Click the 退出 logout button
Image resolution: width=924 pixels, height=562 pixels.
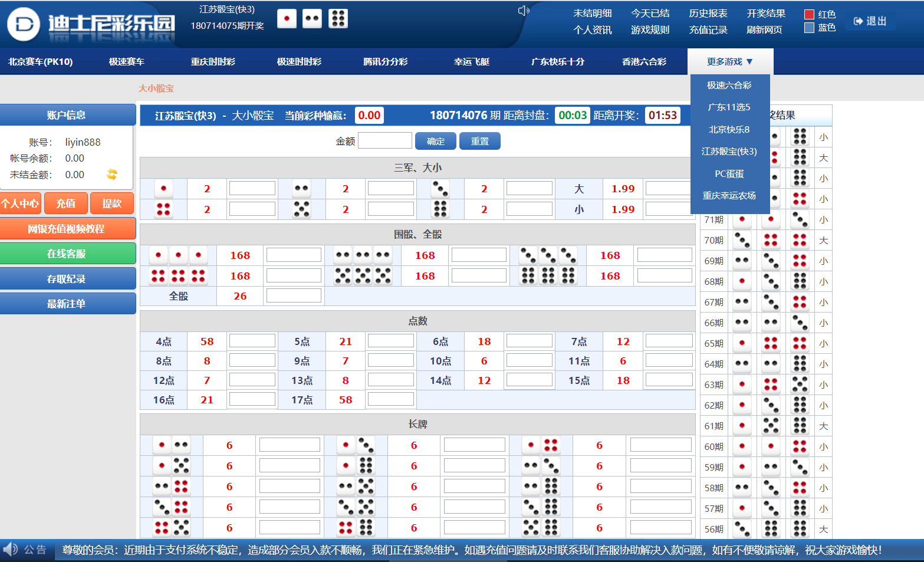pyautogui.click(x=870, y=21)
